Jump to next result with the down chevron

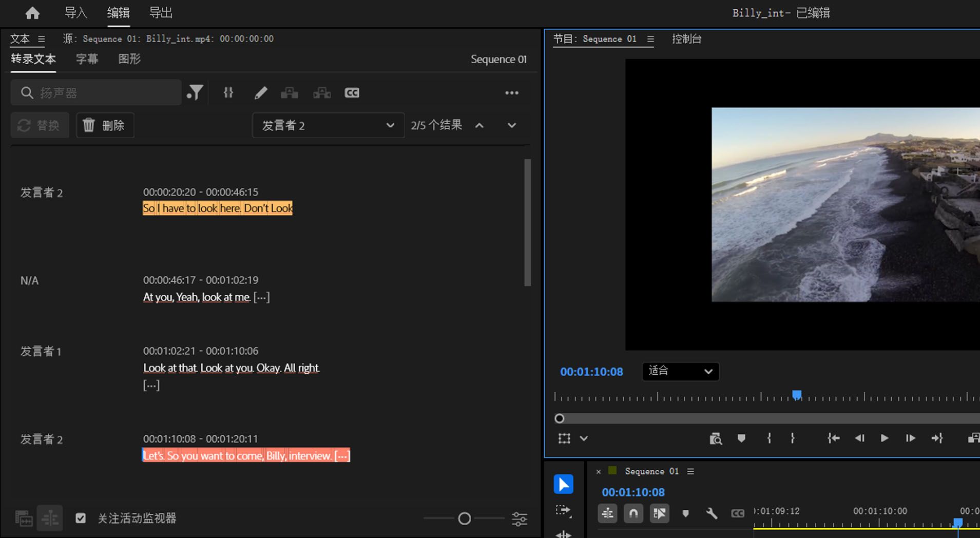pyautogui.click(x=511, y=125)
